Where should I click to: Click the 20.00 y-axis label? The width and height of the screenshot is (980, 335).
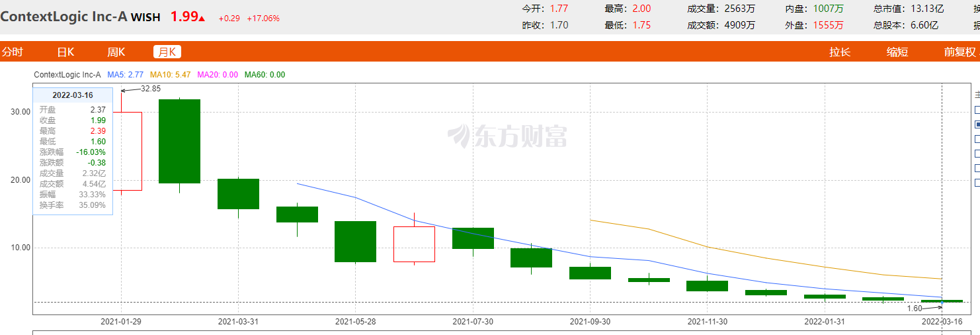click(x=20, y=180)
